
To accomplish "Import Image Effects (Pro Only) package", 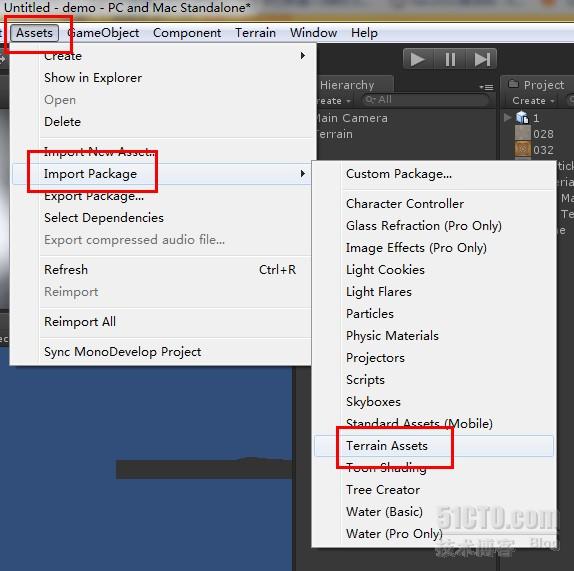I will click(434, 248).
